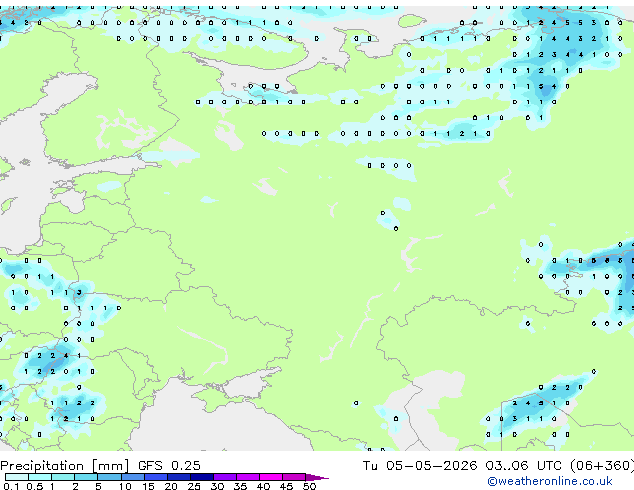Click the '35' legend scale label
The height and width of the screenshot is (490, 634).
pos(240,486)
